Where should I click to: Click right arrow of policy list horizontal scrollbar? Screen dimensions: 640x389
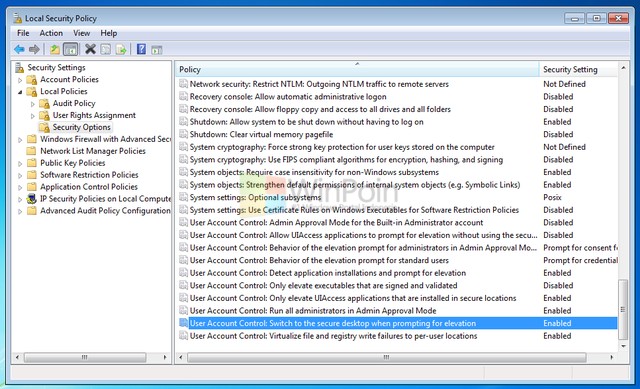(611, 357)
